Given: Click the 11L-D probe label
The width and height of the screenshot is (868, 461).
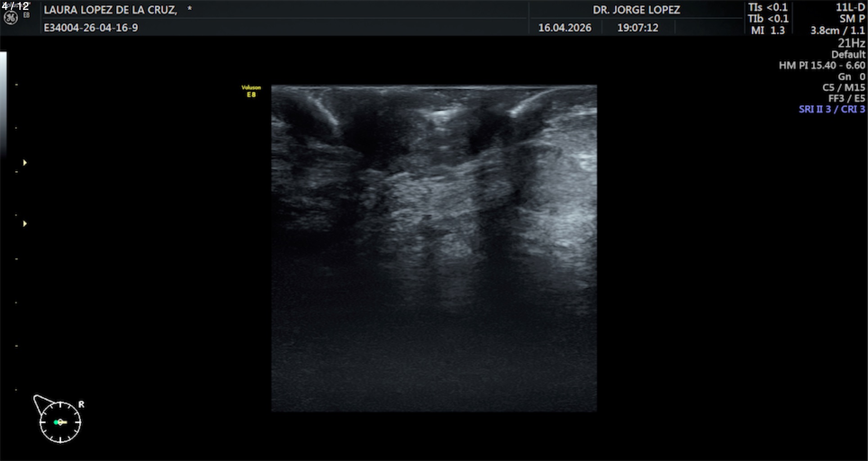Looking at the screenshot, I should [850, 7].
